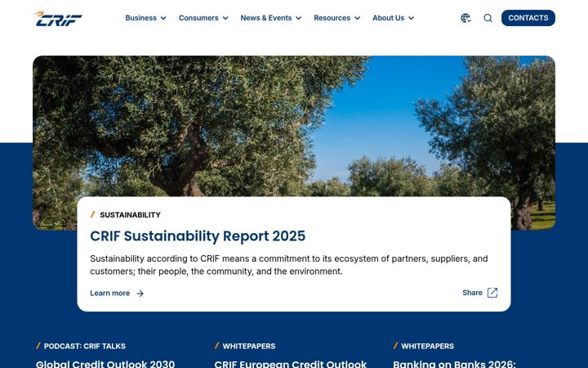The image size is (588, 368).
Task: Click the Share link text
Action: pyautogui.click(x=472, y=293)
